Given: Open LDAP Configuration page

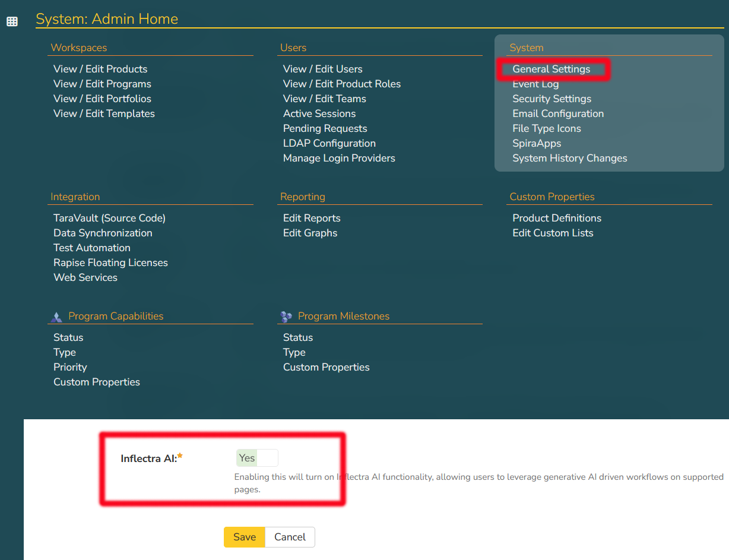Looking at the screenshot, I should pyautogui.click(x=329, y=143).
